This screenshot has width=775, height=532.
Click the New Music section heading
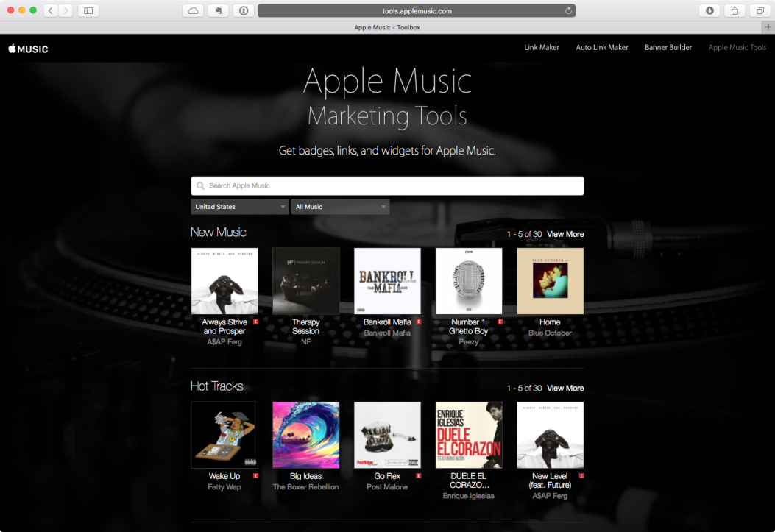218,233
